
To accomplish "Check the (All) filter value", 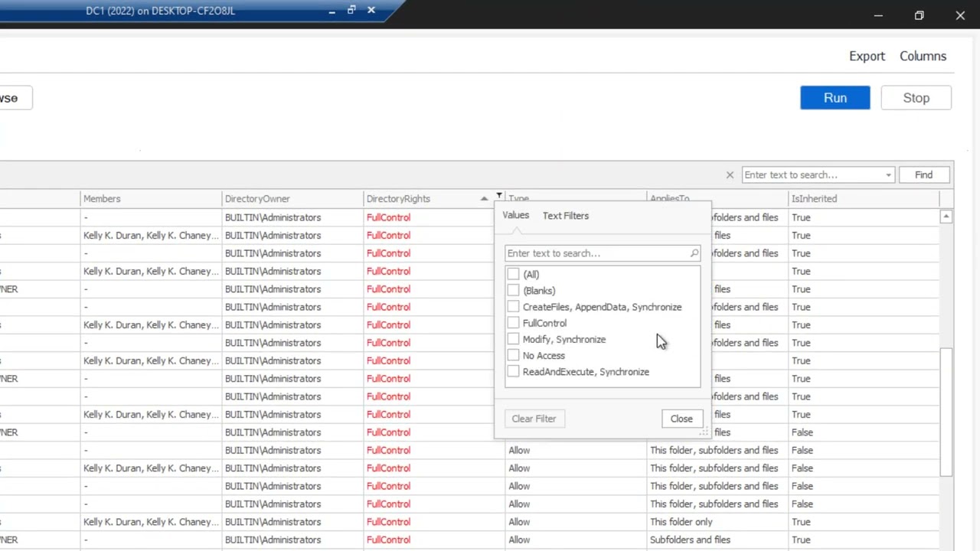I will tap(513, 274).
